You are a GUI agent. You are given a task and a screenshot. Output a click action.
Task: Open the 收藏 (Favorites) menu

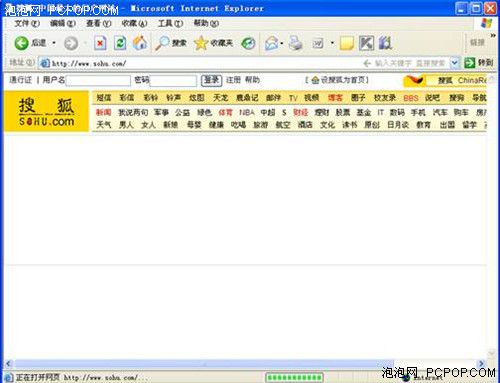[x=134, y=23]
